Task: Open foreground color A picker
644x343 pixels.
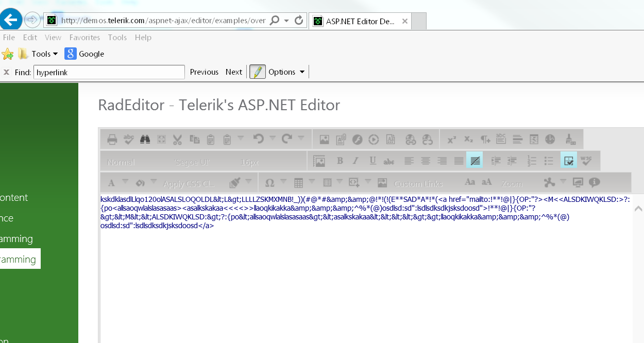Action: (111, 183)
